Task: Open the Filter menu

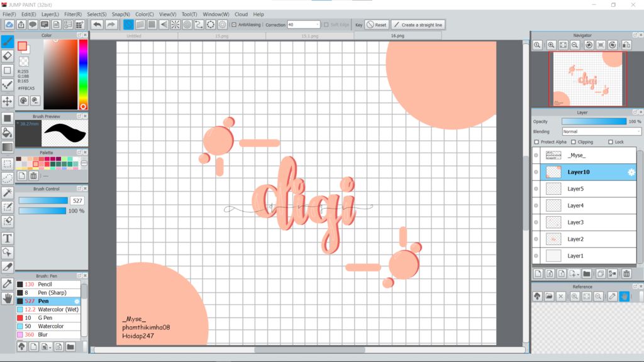Action: 73,14
